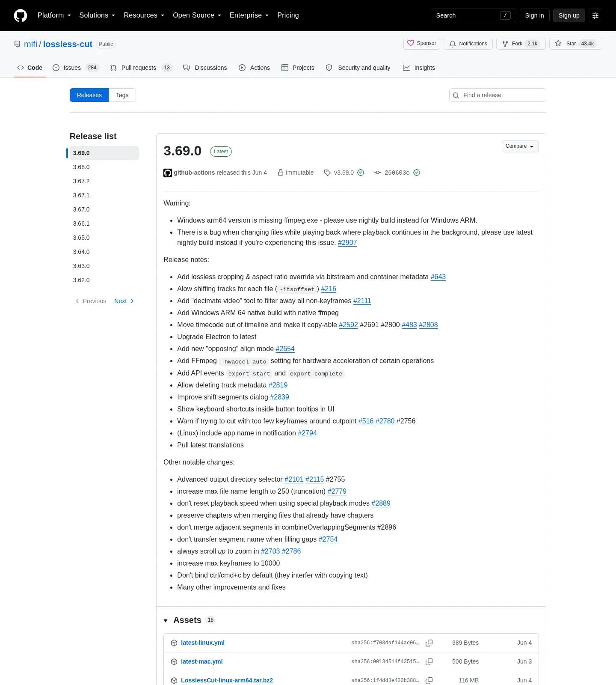Click the Security shield icon
The image size is (616, 685).
[x=329, y=68]
